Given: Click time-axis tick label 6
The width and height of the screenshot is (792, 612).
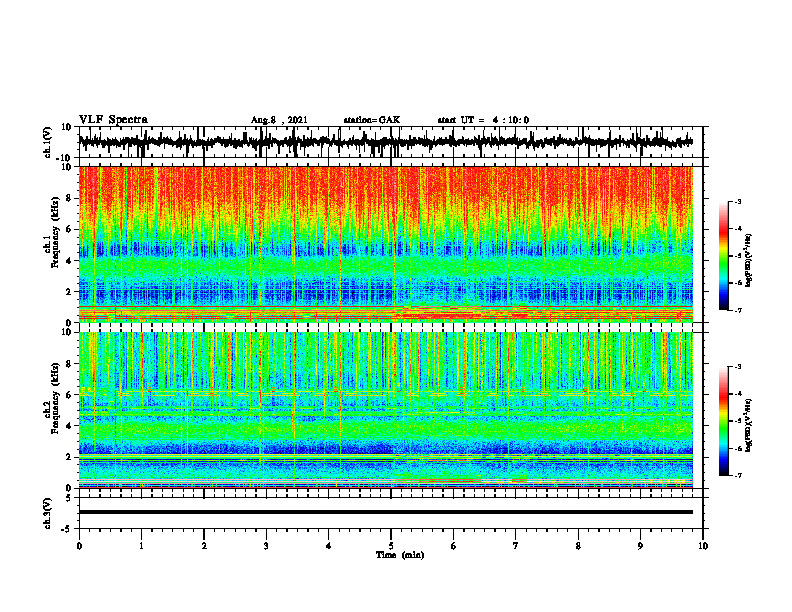Looking at the screenshot, I should [x=454, y=546].
